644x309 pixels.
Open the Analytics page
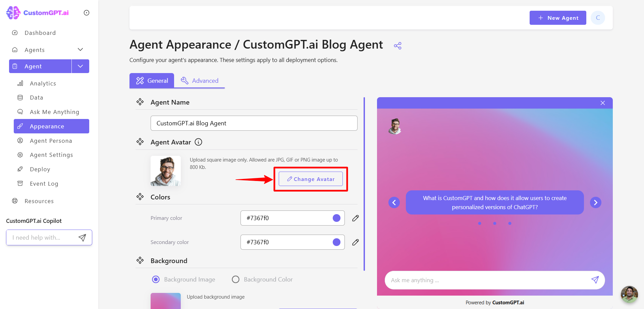43,83
